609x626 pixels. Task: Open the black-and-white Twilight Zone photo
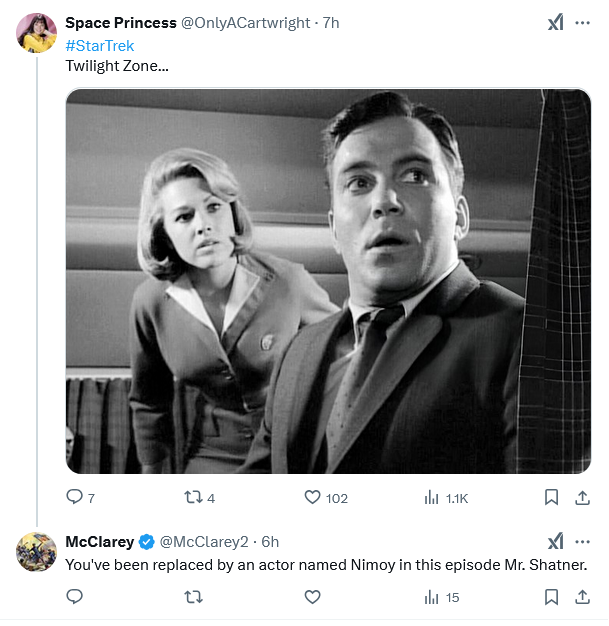coord(328,281)
